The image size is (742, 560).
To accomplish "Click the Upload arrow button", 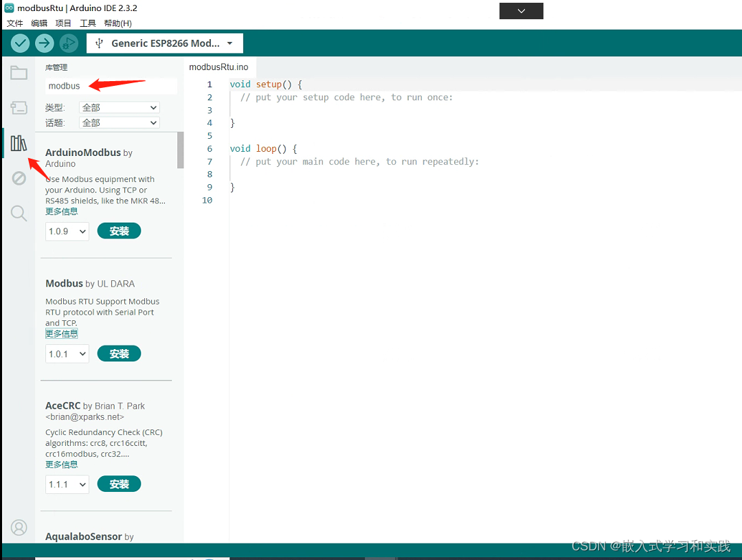I will [45, 43].
